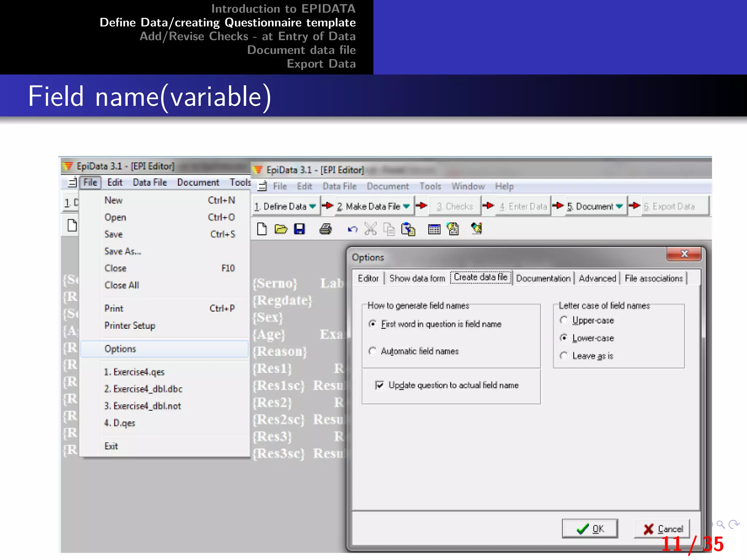
Task: Open the File associations tab
Action: point(654,279)
